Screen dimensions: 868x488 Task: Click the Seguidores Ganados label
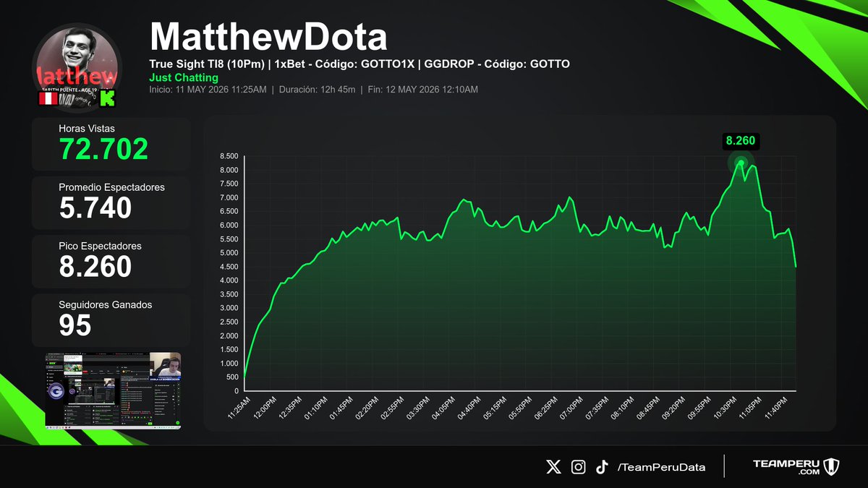106,304
